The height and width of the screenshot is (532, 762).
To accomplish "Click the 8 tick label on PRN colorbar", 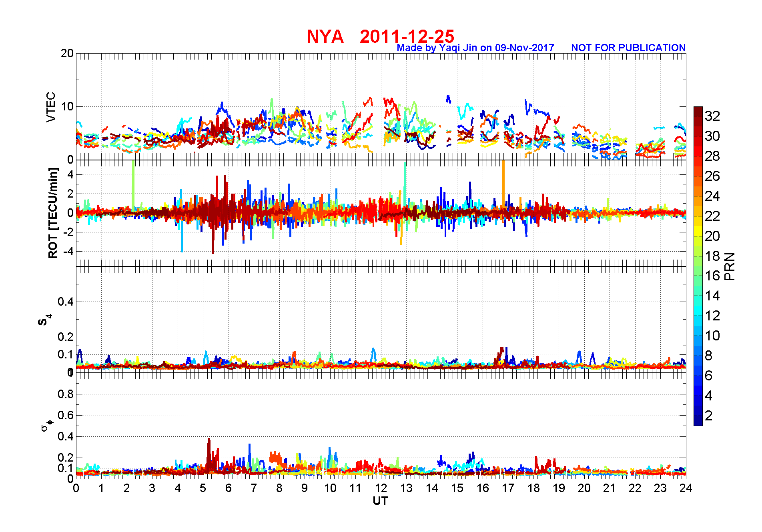I will tap(708, 356).
